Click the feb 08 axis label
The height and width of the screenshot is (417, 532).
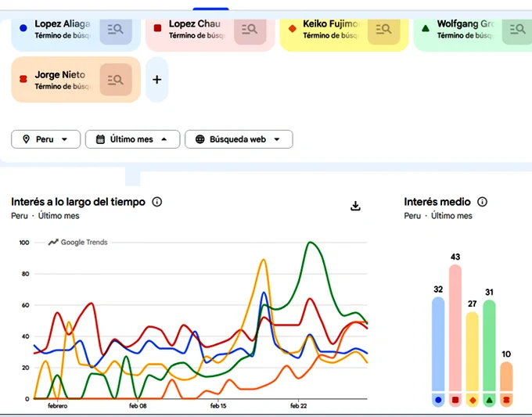tap(138, 406)
